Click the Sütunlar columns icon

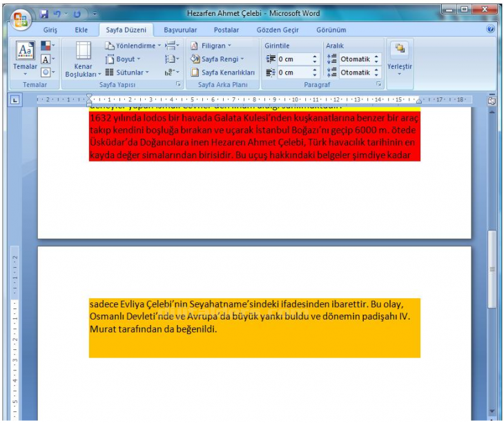tap(110, 72)
